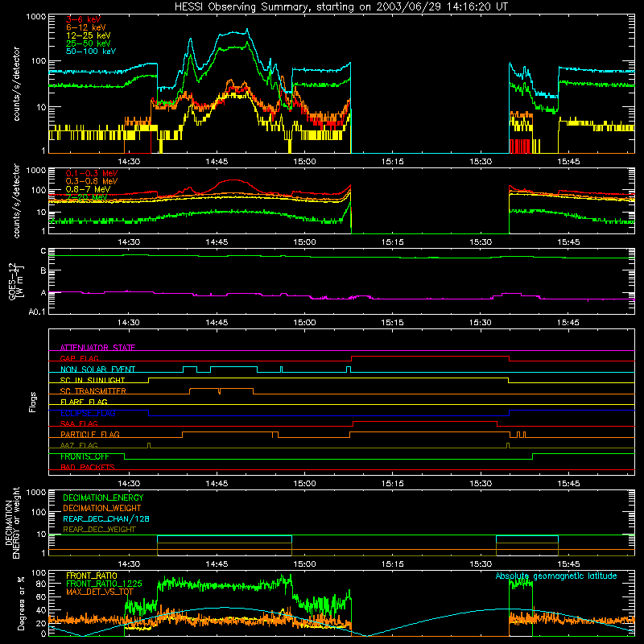Click the SC_IN_SUNLIGHT flag label

93,380
